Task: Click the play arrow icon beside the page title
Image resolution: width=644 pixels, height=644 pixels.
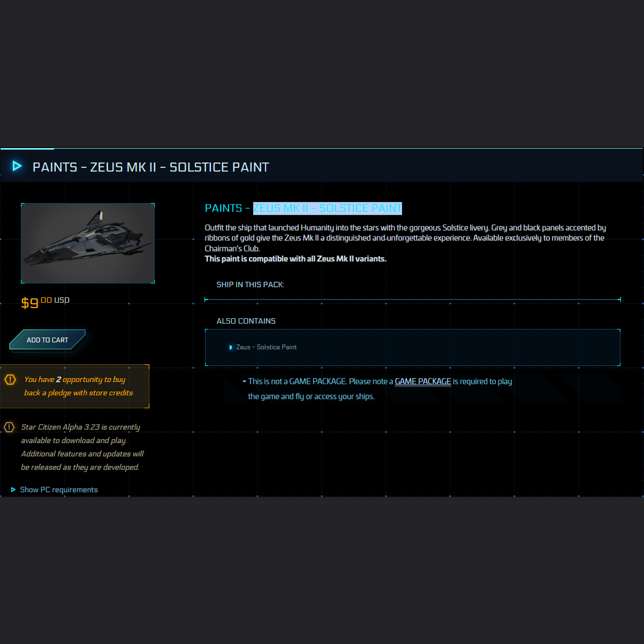Action: 17,166
